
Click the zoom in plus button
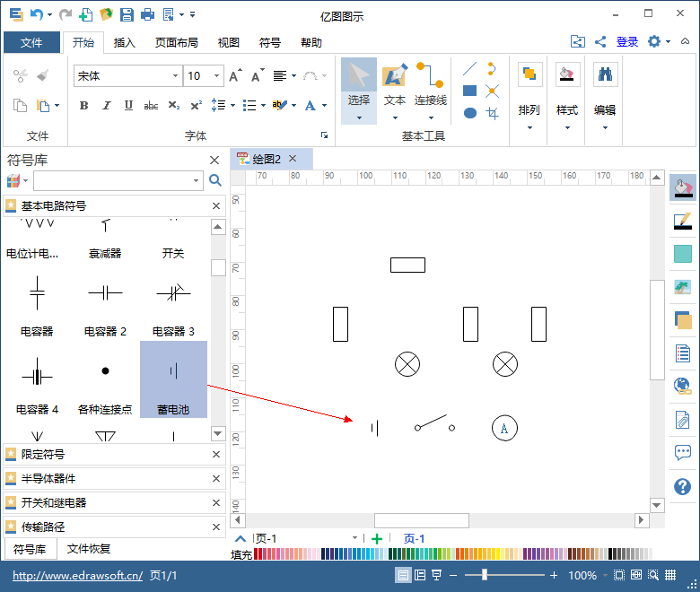pyautogui.click(x=554, y=575)
